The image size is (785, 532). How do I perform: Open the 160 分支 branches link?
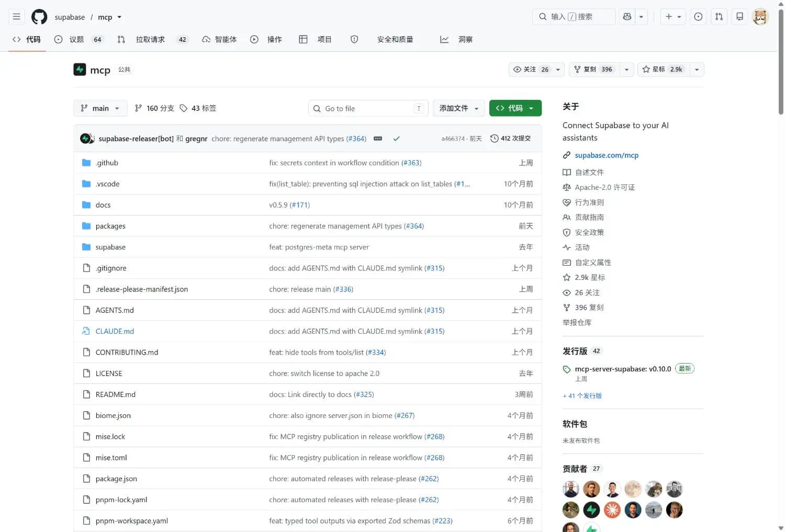point(154,108)
